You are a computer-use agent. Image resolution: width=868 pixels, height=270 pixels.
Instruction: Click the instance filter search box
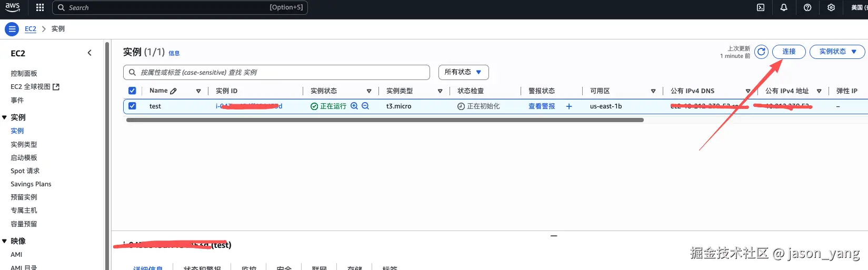276,72
